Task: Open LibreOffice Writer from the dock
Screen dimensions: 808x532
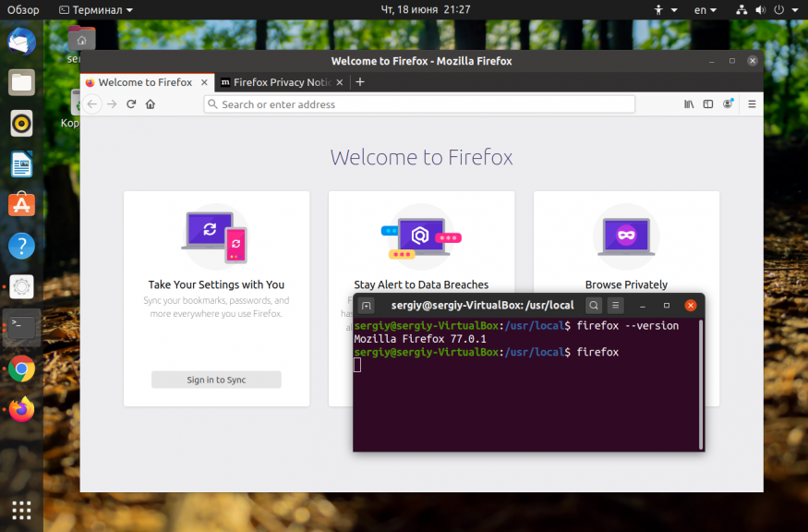Action: [21, 163]
